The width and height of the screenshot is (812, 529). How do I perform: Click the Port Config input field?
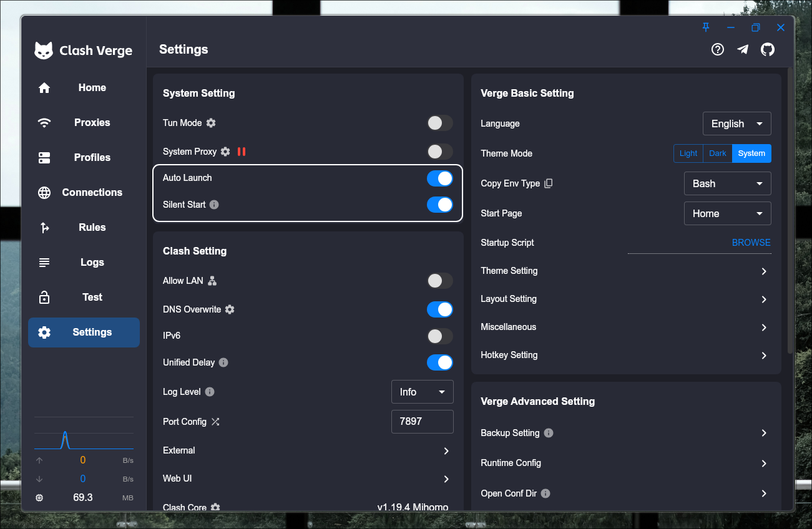[x=422, y=422]
